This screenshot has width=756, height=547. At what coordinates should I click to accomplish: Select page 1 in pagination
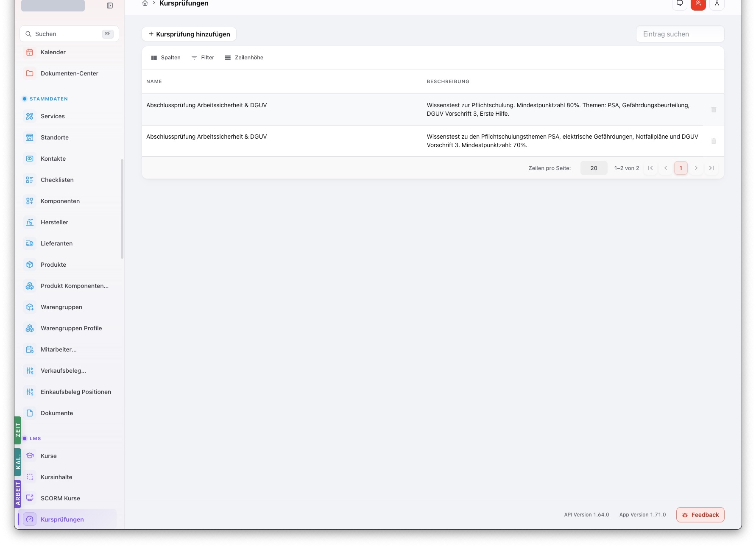681,168
